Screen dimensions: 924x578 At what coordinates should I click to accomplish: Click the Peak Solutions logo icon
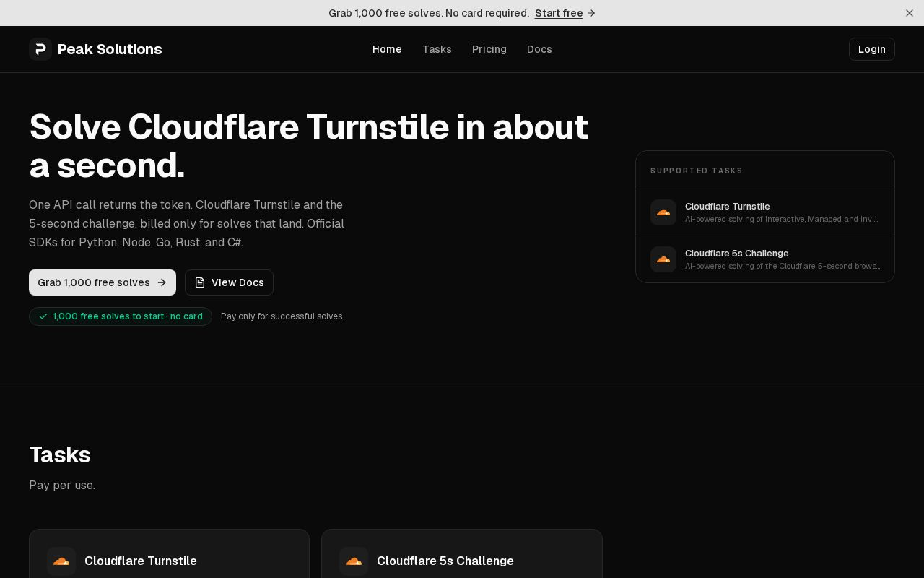click(x=40, y=49)
